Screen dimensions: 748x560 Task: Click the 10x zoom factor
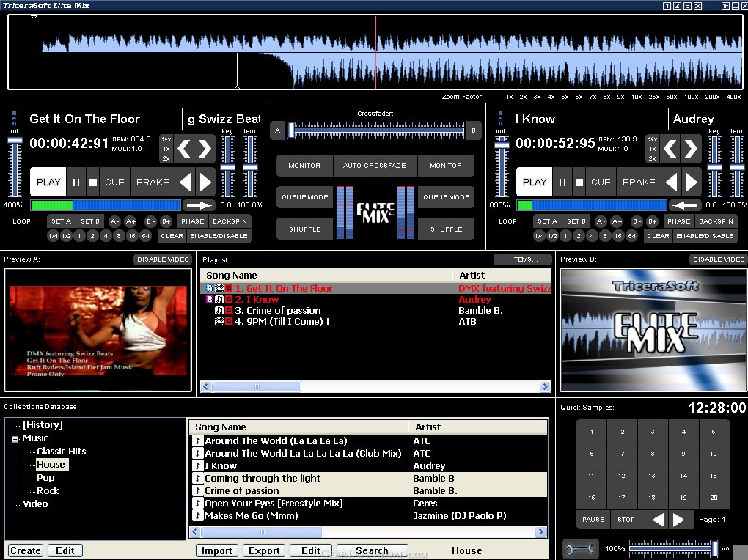coord(637,97)
